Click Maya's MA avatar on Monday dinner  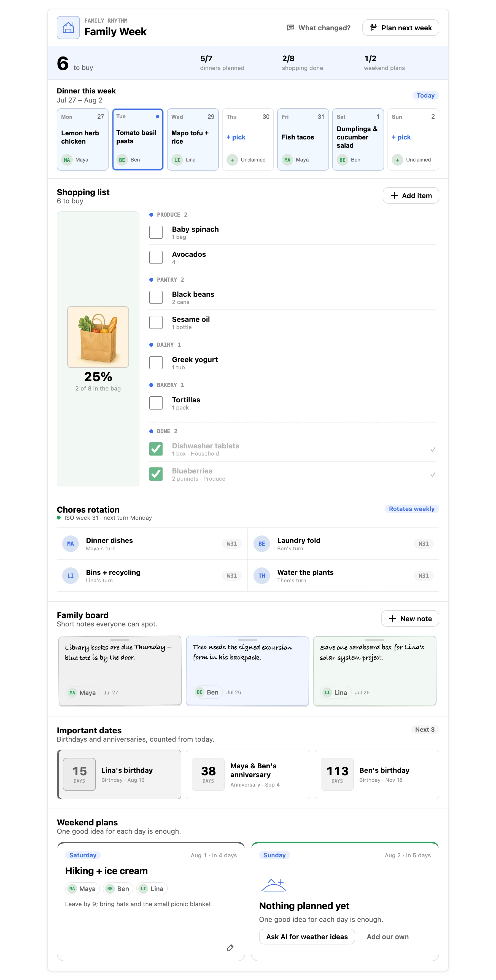click(x=67, y=160)
